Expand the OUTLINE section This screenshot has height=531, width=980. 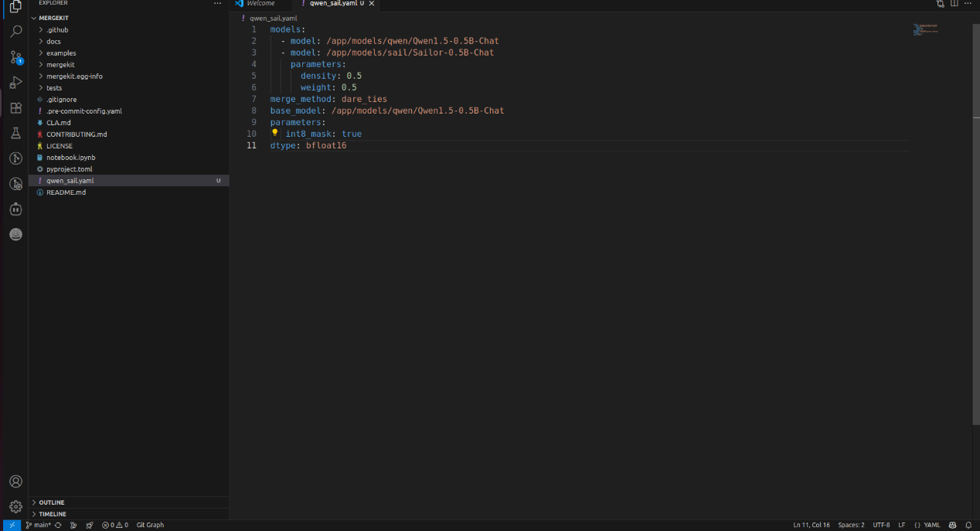pos(52,502)
